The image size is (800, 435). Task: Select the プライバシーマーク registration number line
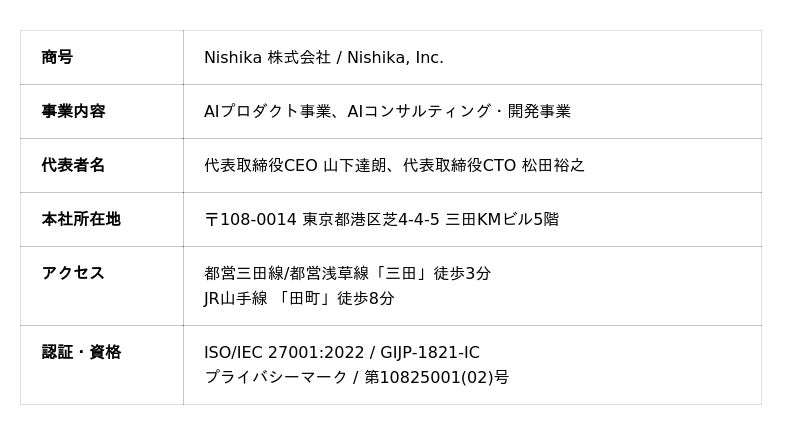356,378
